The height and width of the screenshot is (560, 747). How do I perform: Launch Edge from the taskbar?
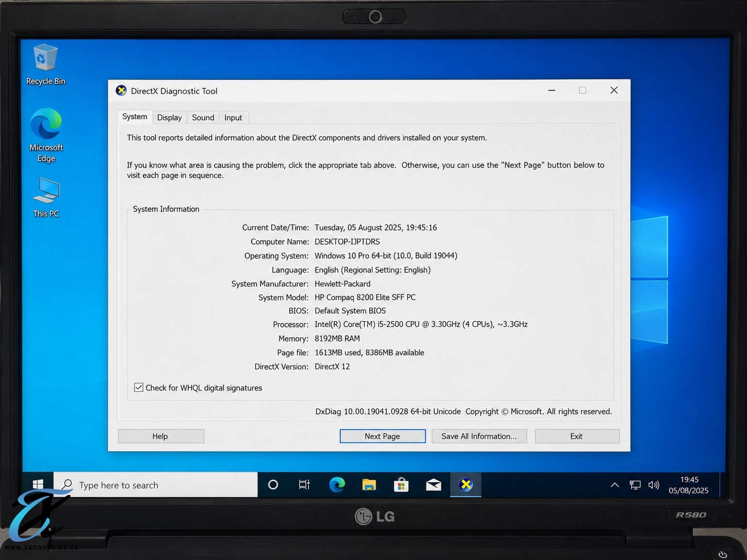pos(337,485)
